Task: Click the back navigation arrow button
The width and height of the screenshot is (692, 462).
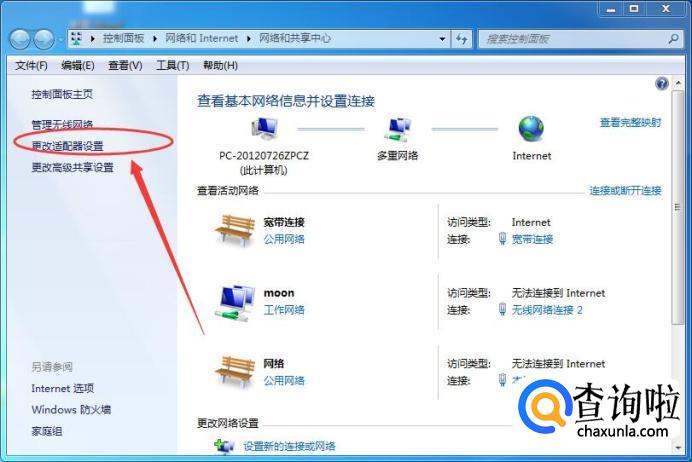Action: tap(19, 40)
